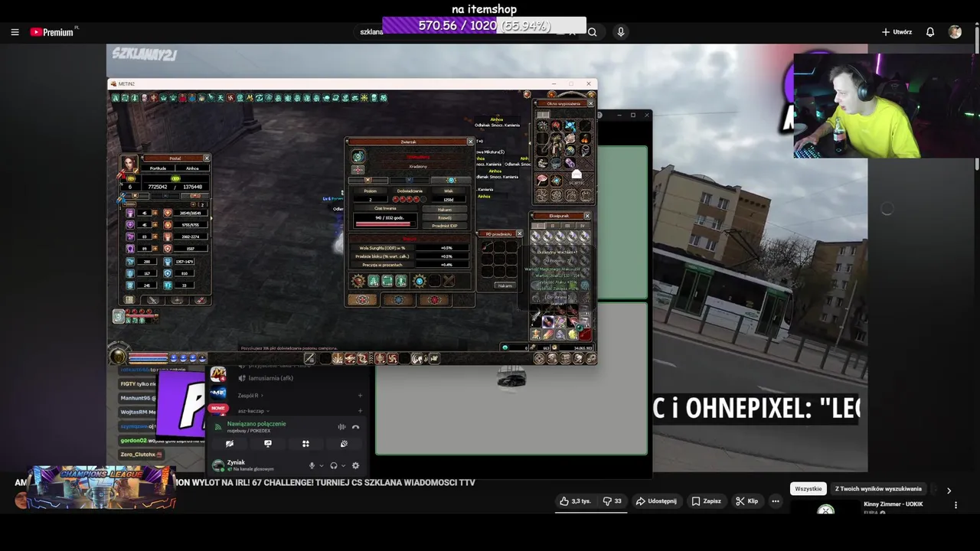Open options for Kinny Zimmer - UOKIK video

point(955,505)
